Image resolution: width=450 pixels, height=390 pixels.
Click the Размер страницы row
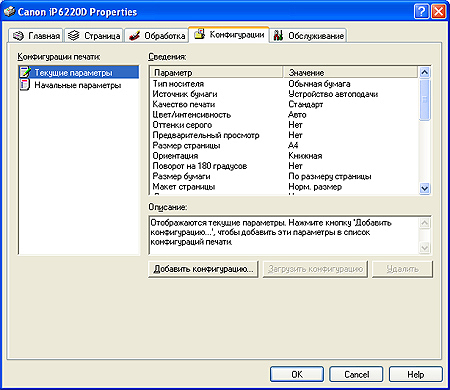click(x=284, y=145)
